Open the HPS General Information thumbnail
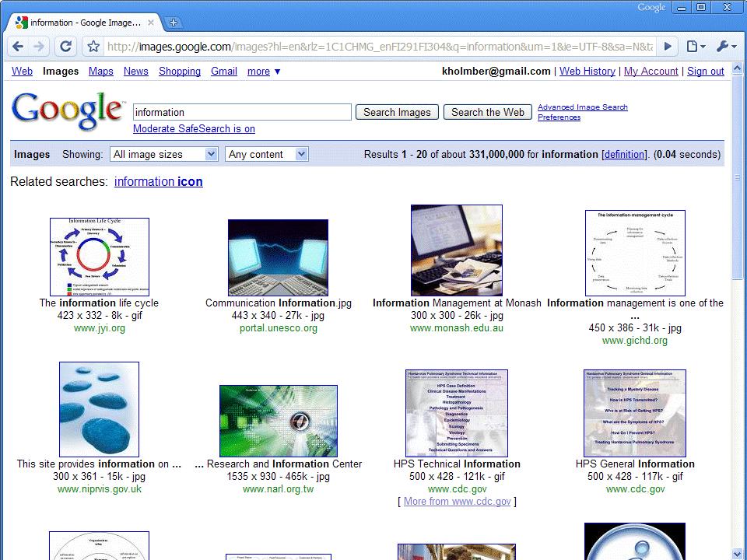Image resolution: width=747 pixels, height=560 pixels. click(635, 413)
